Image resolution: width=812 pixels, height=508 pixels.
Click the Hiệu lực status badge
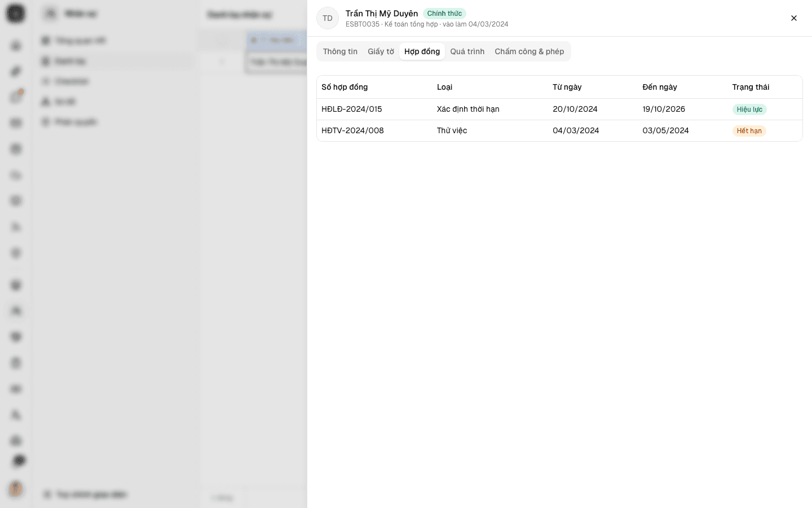tap(749, 110)
